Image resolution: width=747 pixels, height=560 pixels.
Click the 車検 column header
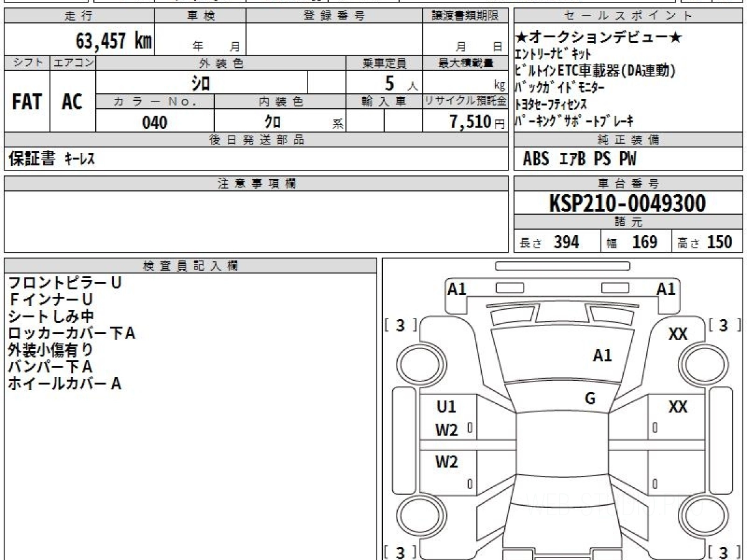(200, 16)
